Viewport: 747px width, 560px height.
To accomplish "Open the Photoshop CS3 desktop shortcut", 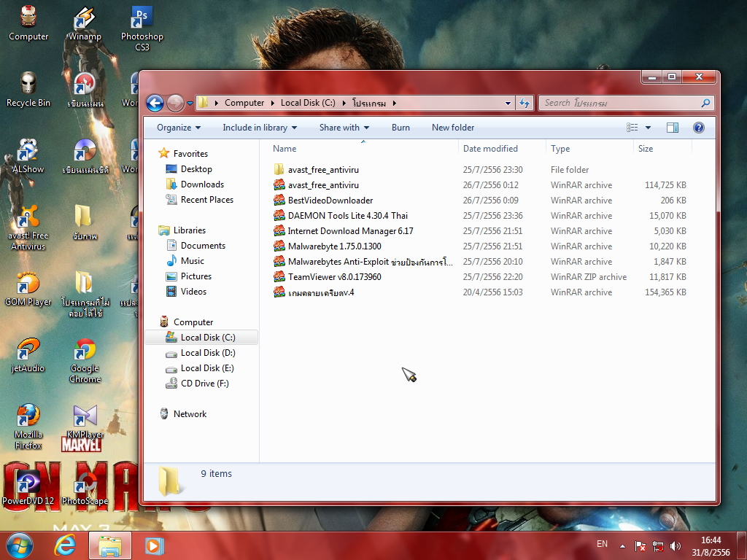I will click(142, 28).
